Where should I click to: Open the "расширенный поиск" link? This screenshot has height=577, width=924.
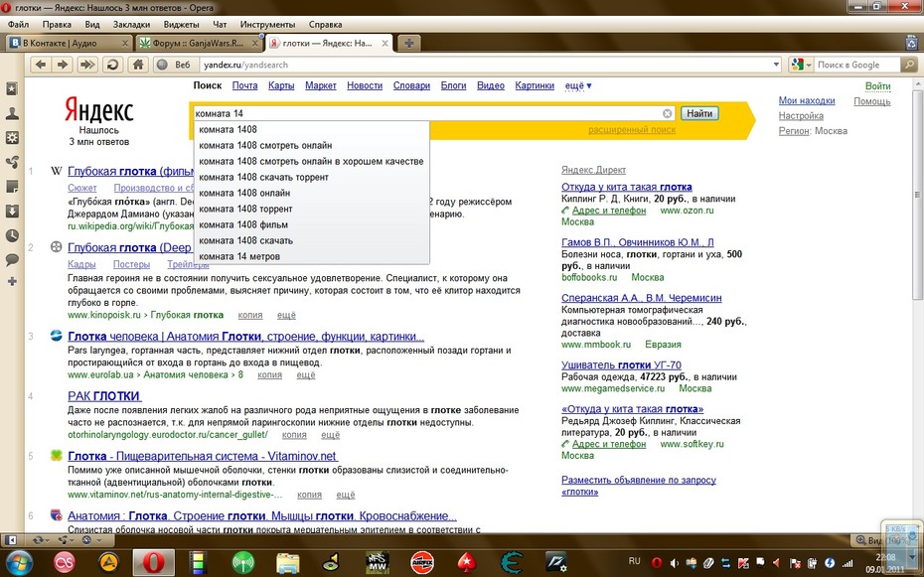(632, 130)
